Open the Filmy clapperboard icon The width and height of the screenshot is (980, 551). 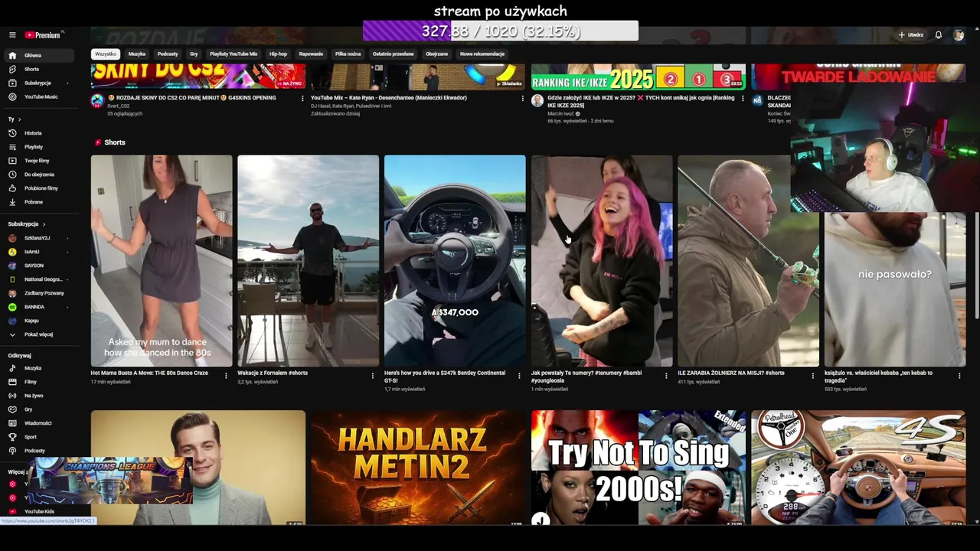12,382
